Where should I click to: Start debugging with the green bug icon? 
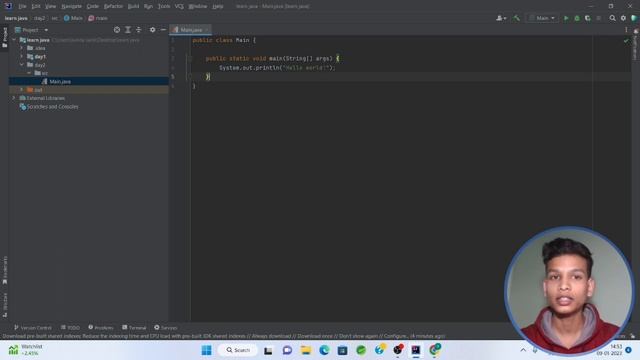[577, 18]
